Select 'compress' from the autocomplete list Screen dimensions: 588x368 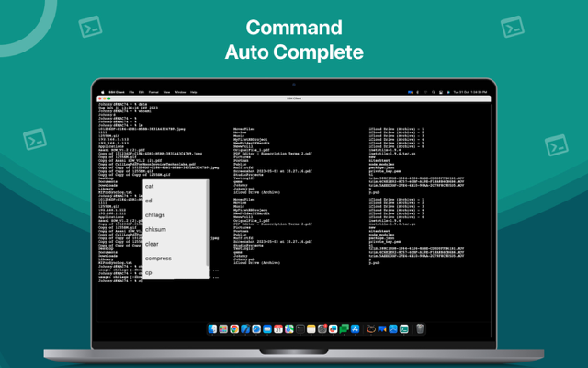coord(158,259)
